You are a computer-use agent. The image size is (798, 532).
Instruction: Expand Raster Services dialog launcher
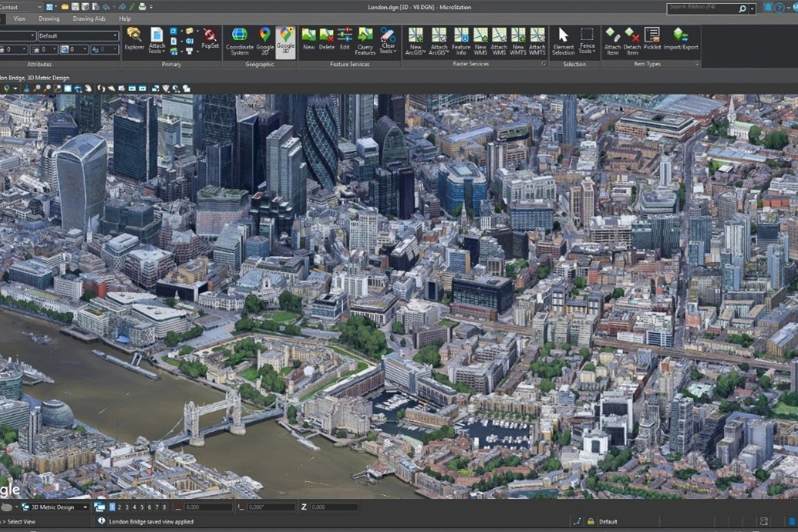[544, 64]
